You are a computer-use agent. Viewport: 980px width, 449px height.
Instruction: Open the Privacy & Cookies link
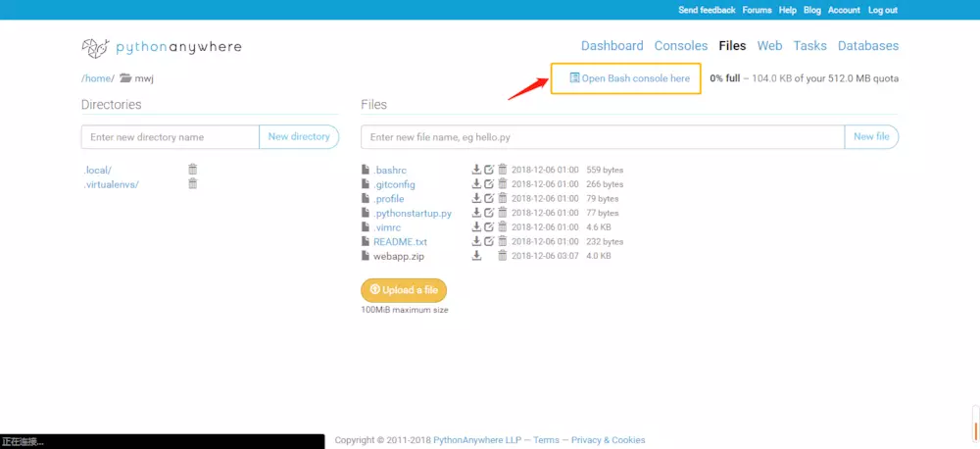pyautogui.click(x=609, y=440)
